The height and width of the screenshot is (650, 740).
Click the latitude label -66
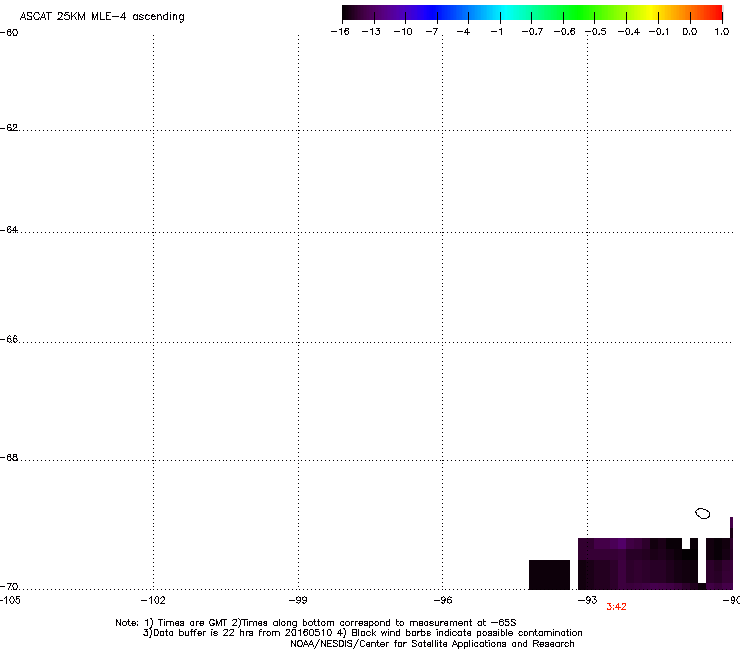coord(9,340)
